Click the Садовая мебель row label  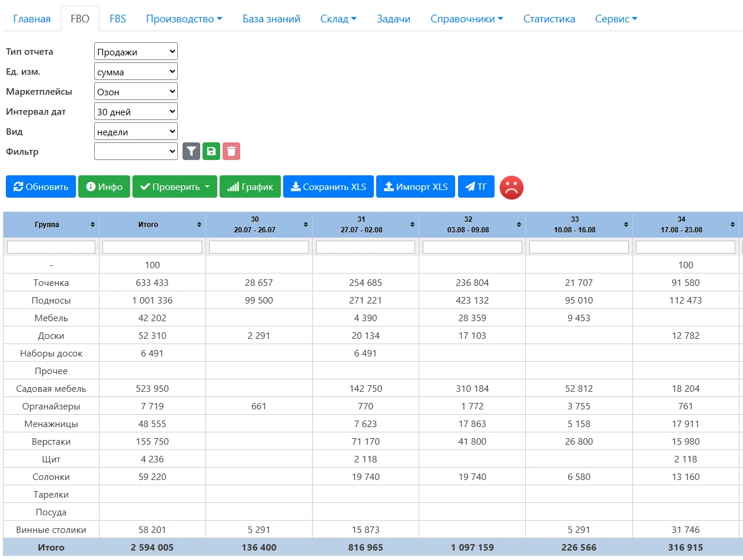(x=51, y=388)
